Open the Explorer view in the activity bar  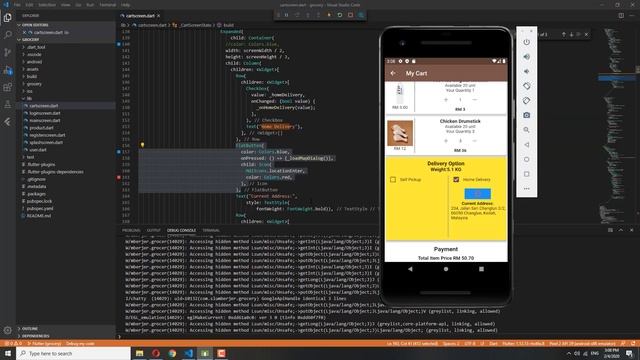point(8,18)
